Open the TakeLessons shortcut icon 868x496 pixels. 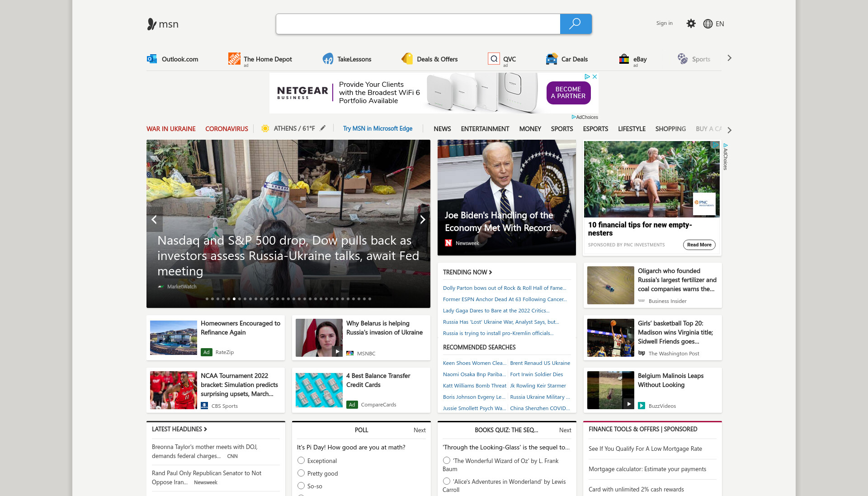(x=328, y=59)
